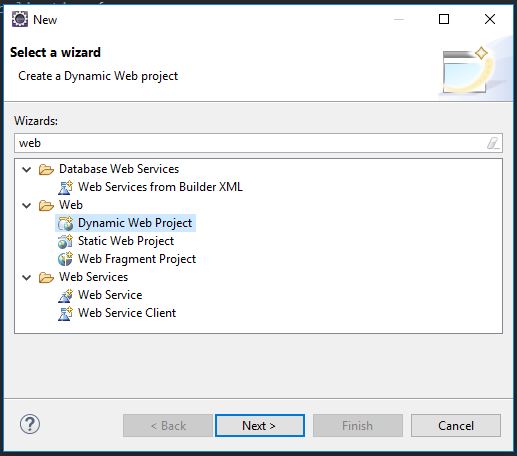Click the Database Web Services folder icon
517x456 pixels.
click(46, 169)
